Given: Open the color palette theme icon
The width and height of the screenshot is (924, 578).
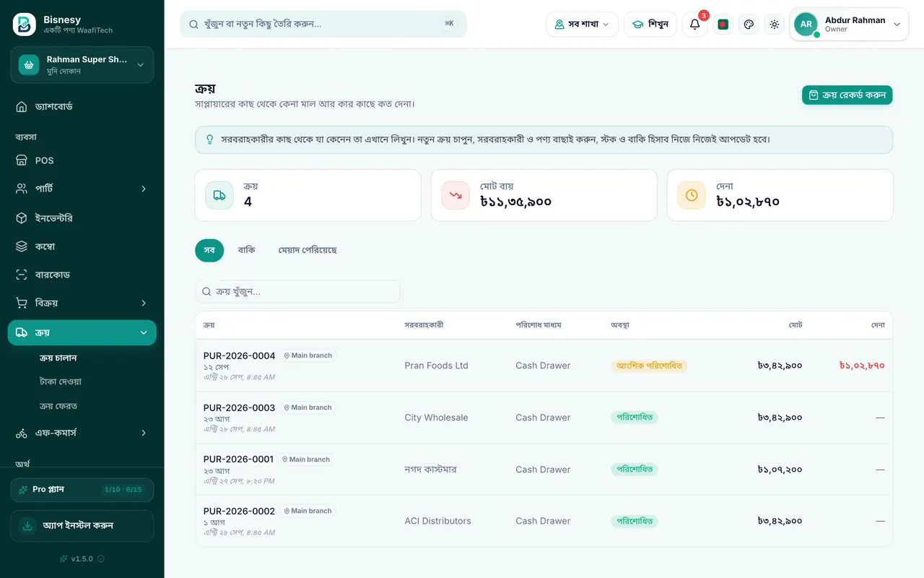Looking at the screenshot, I should point(749,24).
